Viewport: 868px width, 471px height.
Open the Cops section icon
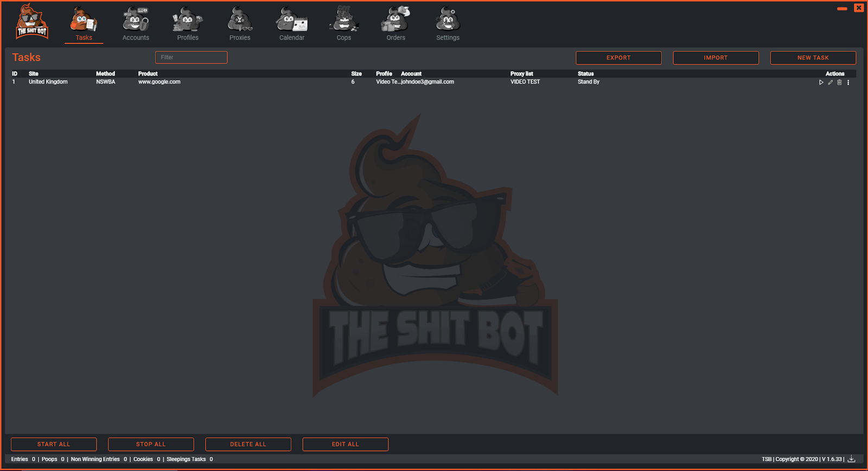click(x=344, y=20)
